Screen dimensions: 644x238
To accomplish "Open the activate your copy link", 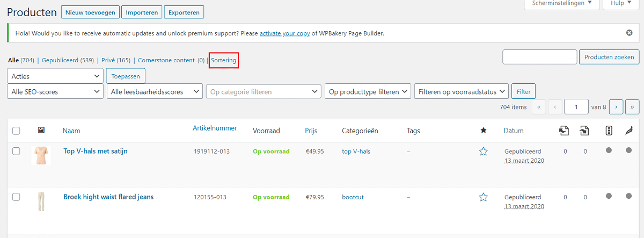I will [x=284, y=33].
